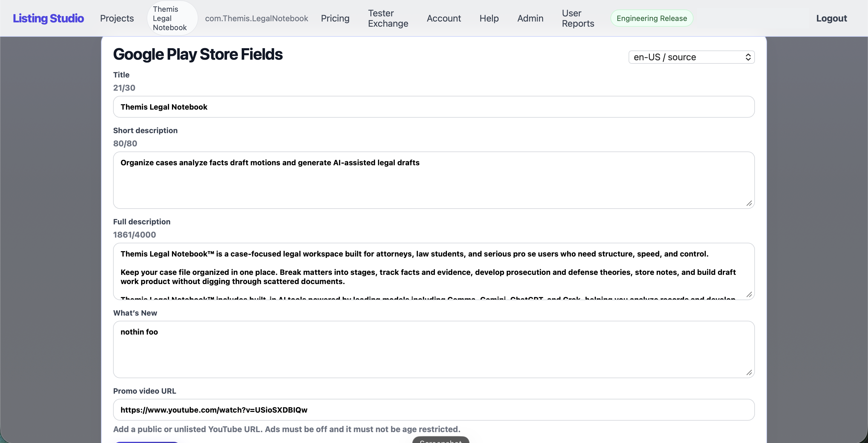This screenshot has height=443, width=868.
Task: Open the Pricing page
Action: [x=335, y=18]
